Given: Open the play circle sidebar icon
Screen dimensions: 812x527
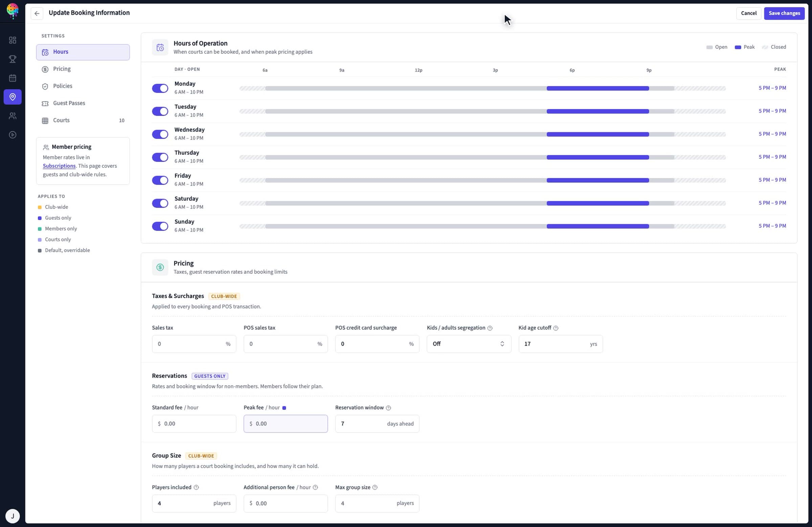Looking at the screenshot, I should [13, 135].
